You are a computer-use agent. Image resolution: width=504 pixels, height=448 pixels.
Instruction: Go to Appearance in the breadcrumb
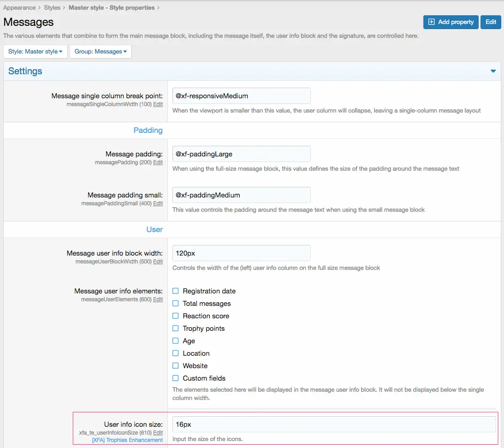pyautogui.click(x=19, y=8)
